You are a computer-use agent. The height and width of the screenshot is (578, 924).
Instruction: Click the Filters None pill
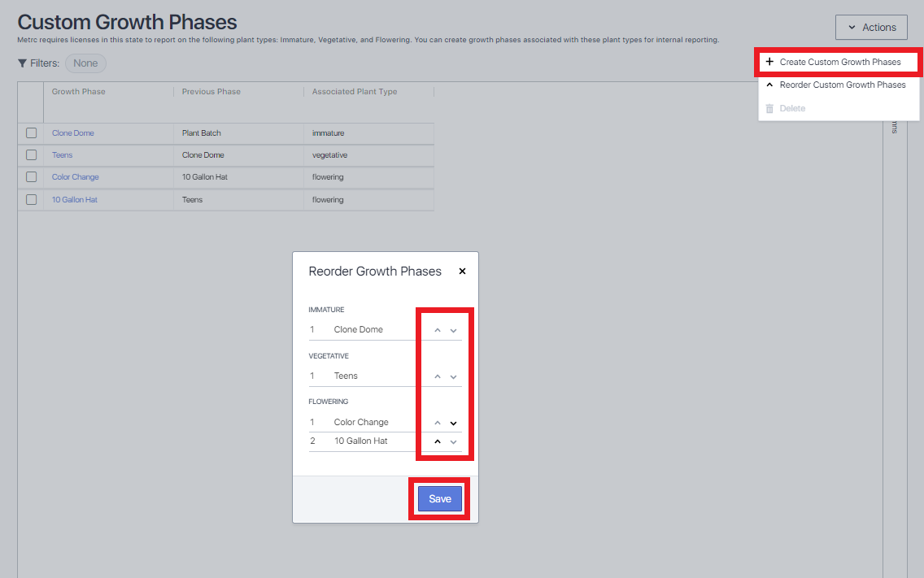[x=85, y=63]
